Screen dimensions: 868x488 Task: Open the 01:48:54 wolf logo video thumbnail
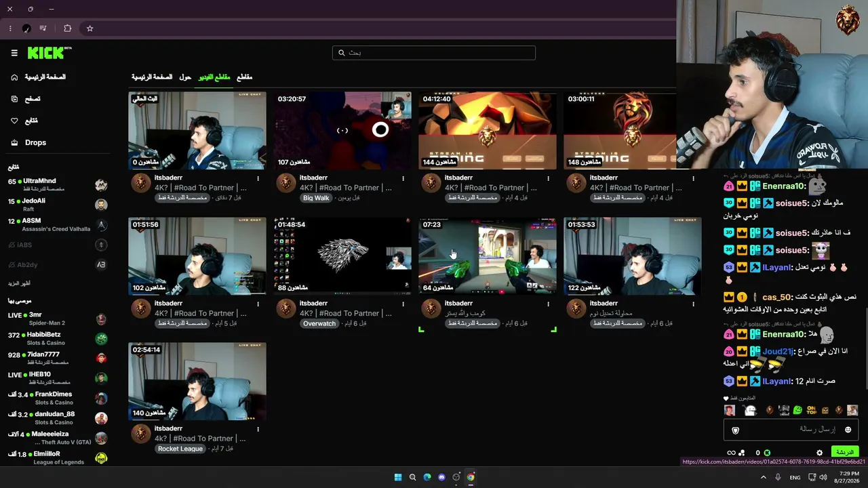pos(342,256)
